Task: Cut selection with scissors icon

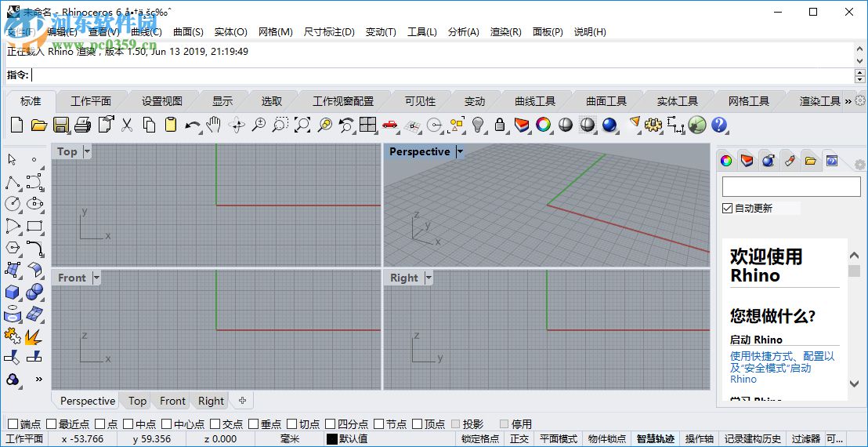Action: click(x=127, y=125)
